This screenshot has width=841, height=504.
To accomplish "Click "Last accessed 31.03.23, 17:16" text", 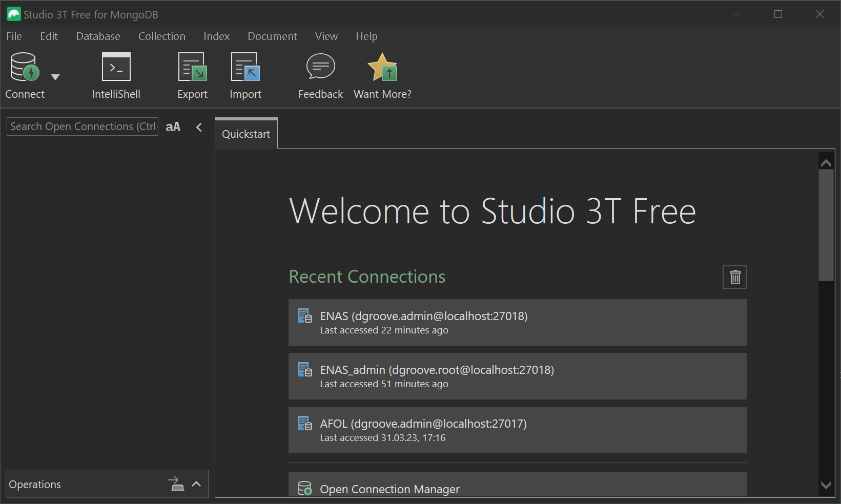I will pos(383,438).
